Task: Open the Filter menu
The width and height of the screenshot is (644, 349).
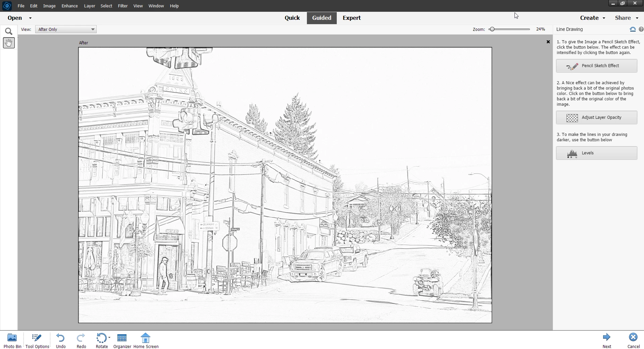Action: pyautogui.click(x=123, y=6)
